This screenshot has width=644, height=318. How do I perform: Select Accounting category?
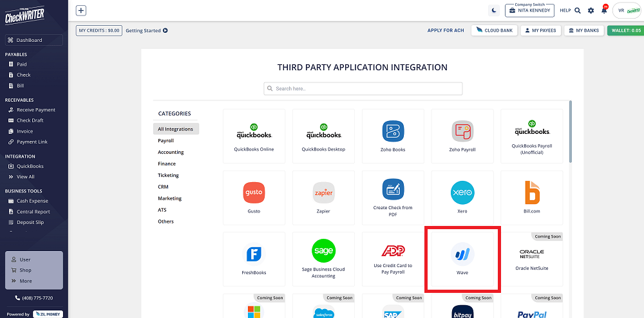171,152
